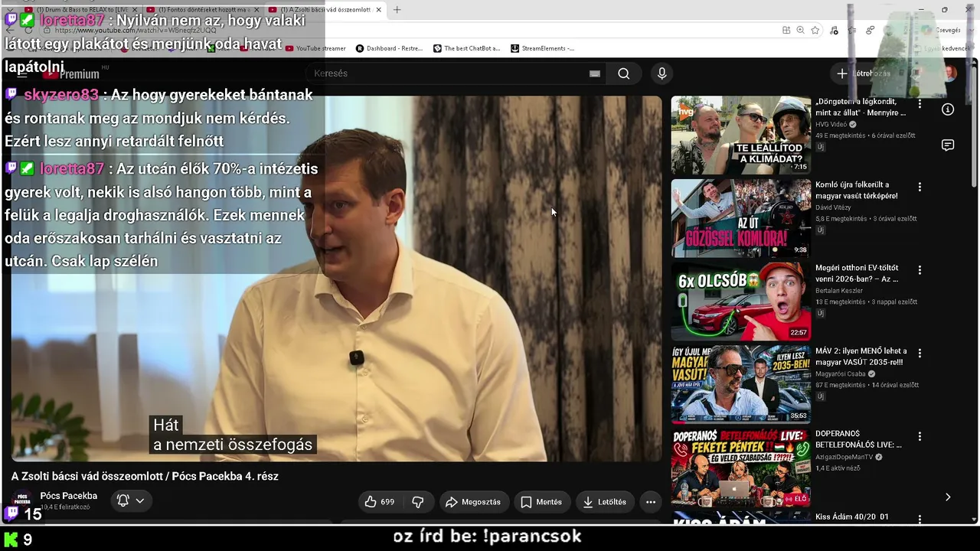Save the video with Mentés button
This screenshot has width=980, height=551.
click(x=542, y=502)
